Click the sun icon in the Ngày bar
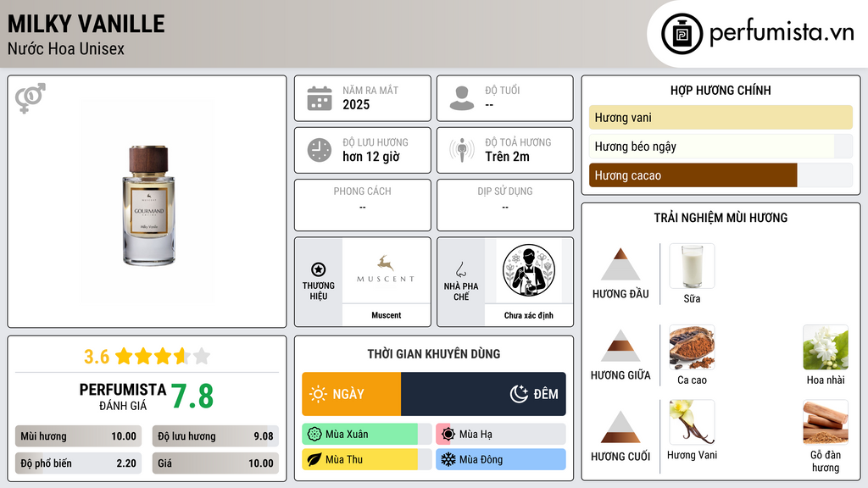Screen dimensions: 868x488 click(319, 394)
